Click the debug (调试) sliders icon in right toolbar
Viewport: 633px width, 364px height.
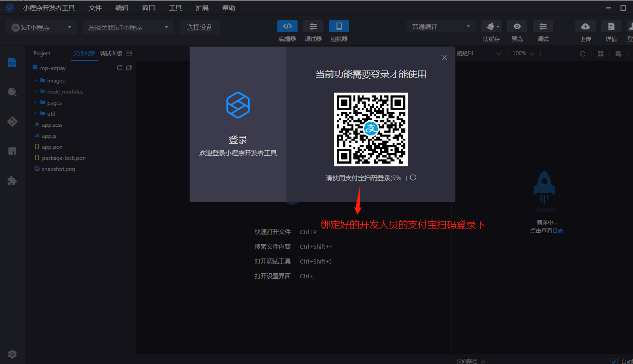[543, 26]
